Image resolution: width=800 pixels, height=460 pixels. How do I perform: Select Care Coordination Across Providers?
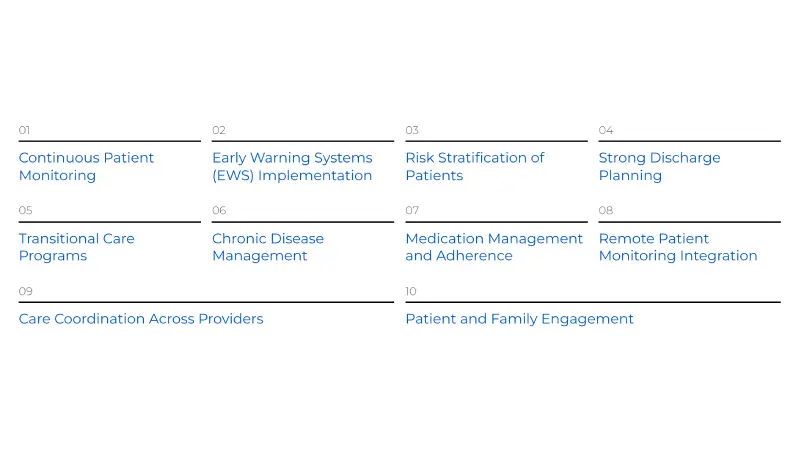[141, 319]
